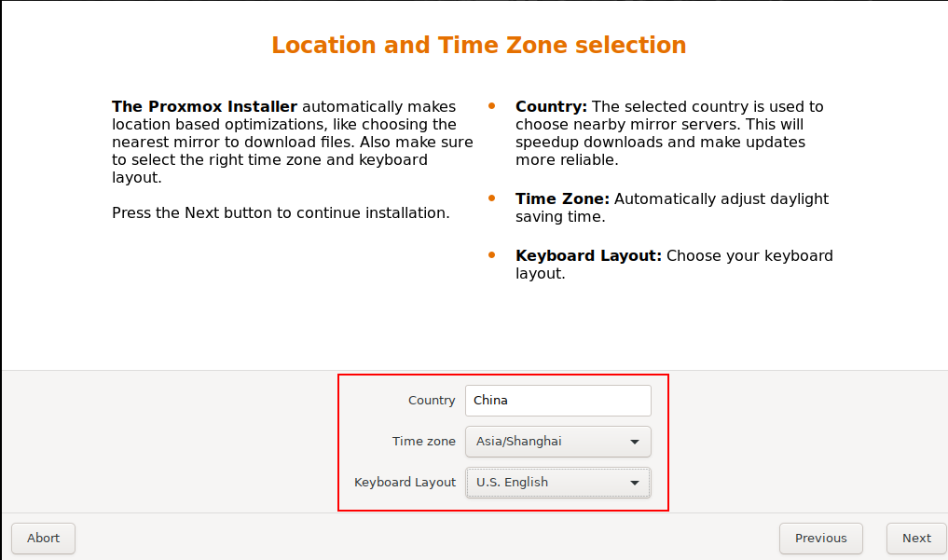Click the Keyboard Layout dropdown arrow

point(634,483)
